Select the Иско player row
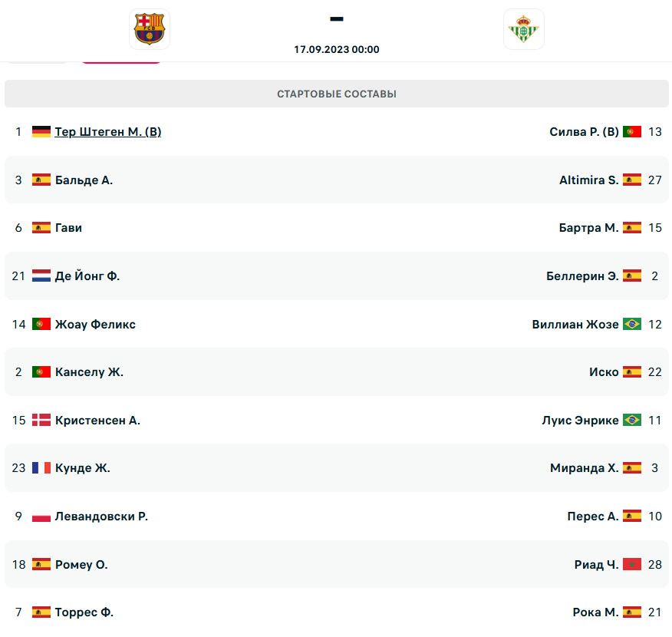672x637 pixels. [x=337, y=371]
